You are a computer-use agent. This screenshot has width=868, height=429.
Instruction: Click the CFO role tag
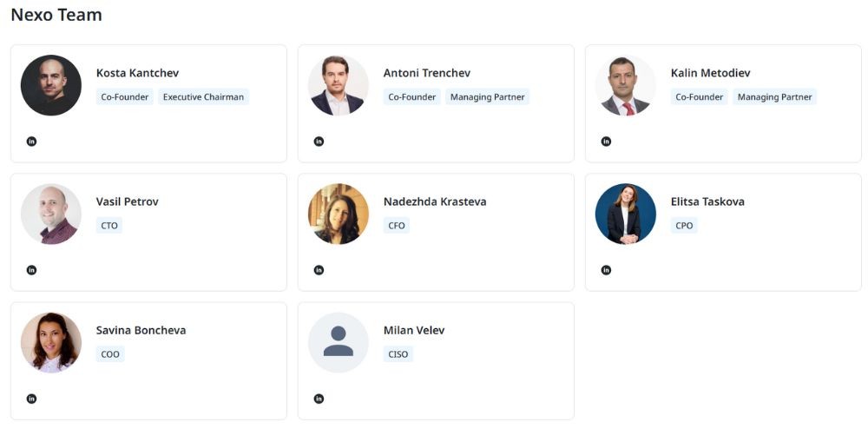[x=397, y=226]
